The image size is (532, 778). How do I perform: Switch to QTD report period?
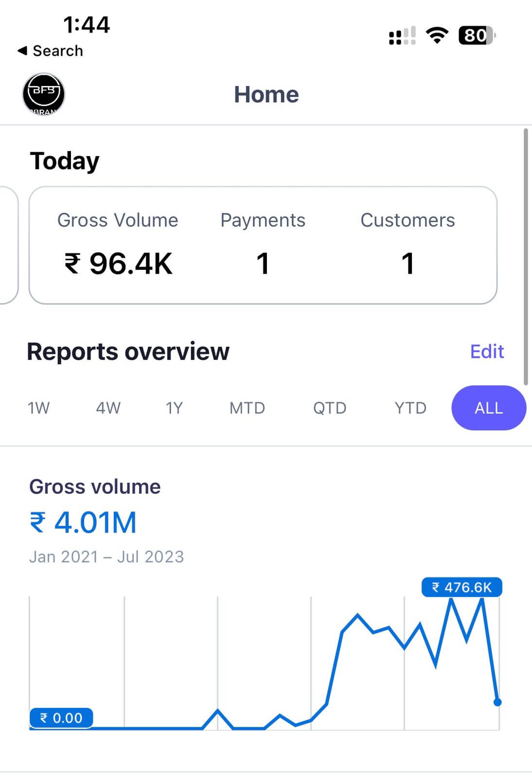coord(330,408)
